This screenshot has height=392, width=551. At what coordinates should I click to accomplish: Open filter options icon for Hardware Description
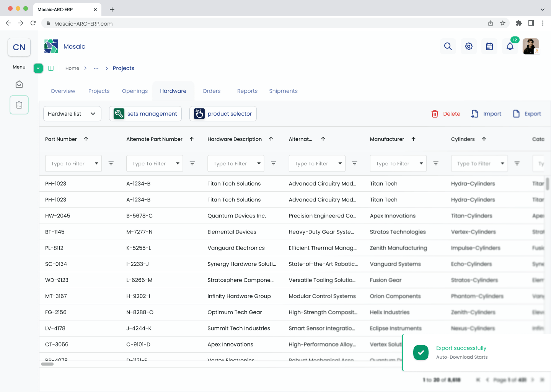coord(274,163)
